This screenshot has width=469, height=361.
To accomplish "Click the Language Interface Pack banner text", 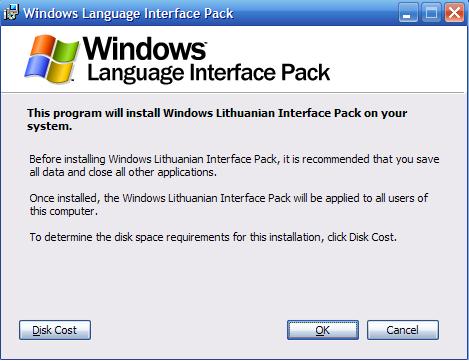I will pyautogui.click(x=208, y=73).
